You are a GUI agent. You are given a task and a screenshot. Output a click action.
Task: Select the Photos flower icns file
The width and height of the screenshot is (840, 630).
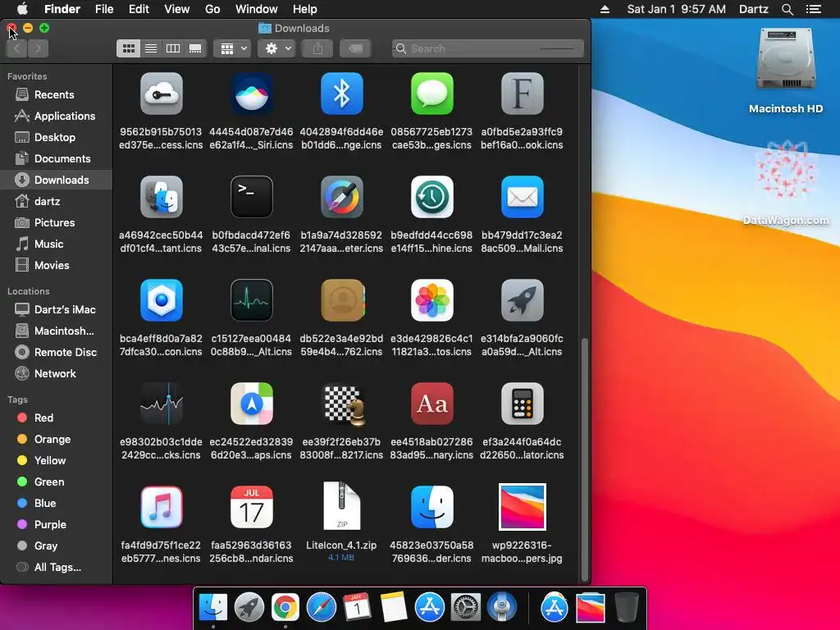click(x=431, y=300)
